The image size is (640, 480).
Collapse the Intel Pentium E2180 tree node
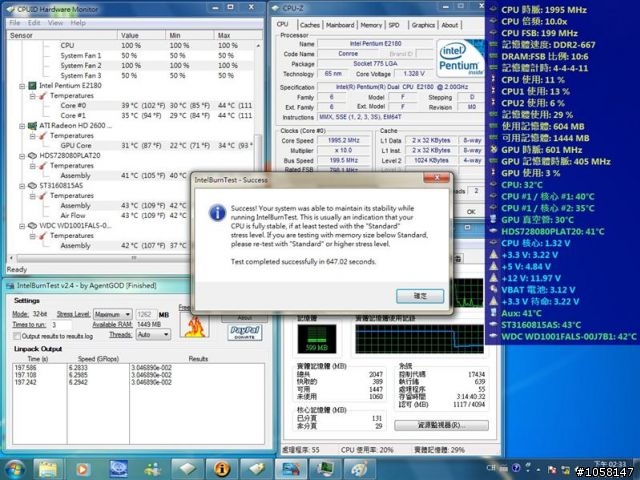click(x=22, y=86)
